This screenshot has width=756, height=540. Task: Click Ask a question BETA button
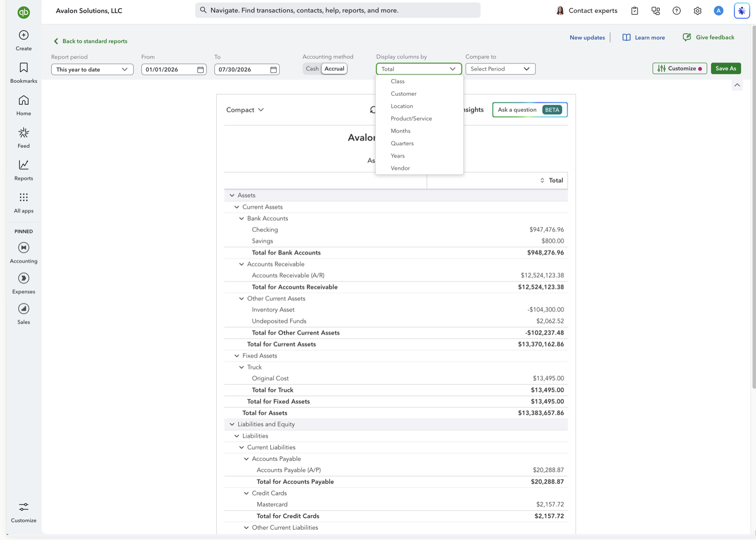coord(530,110)
